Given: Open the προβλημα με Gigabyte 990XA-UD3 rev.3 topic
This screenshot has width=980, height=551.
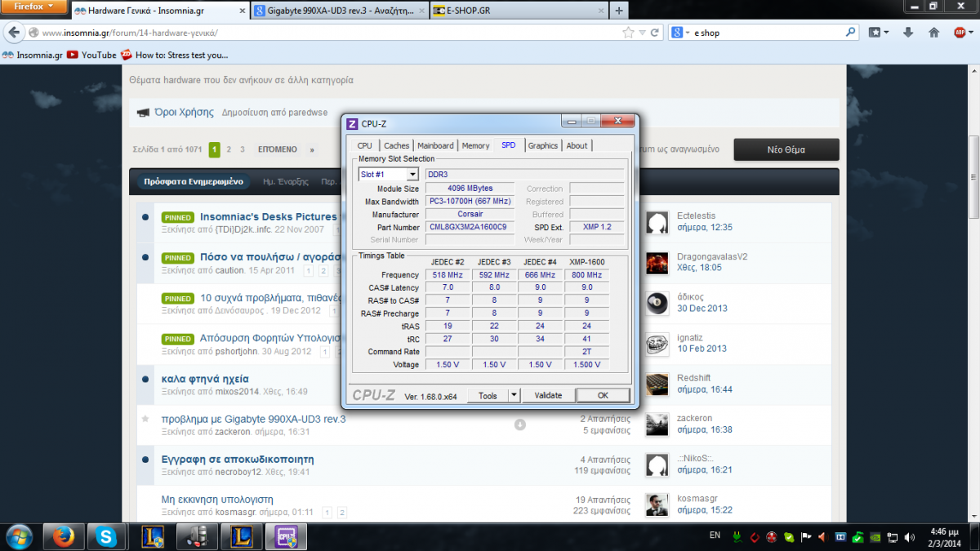Looking at the screenshot, I should [x=254, y=419].
